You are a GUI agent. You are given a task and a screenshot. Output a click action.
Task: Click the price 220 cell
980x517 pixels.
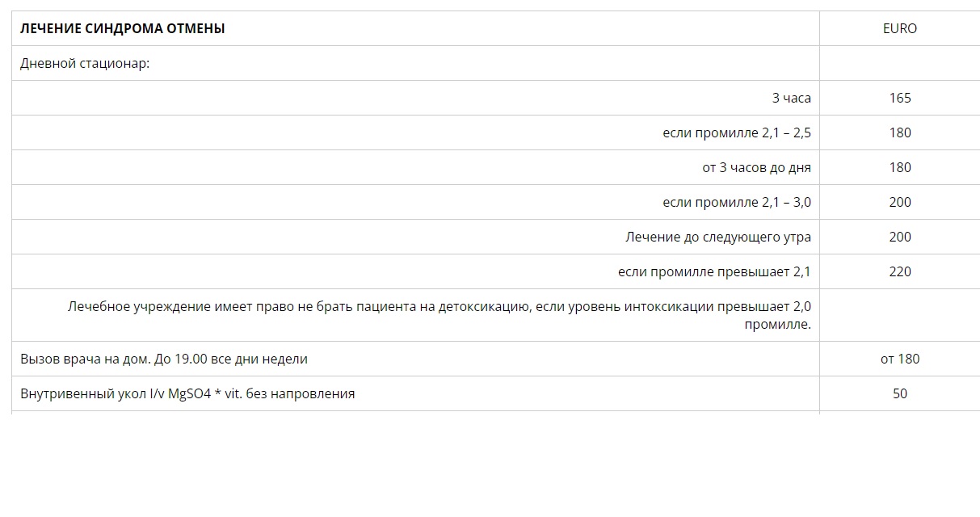pos(900,271)
